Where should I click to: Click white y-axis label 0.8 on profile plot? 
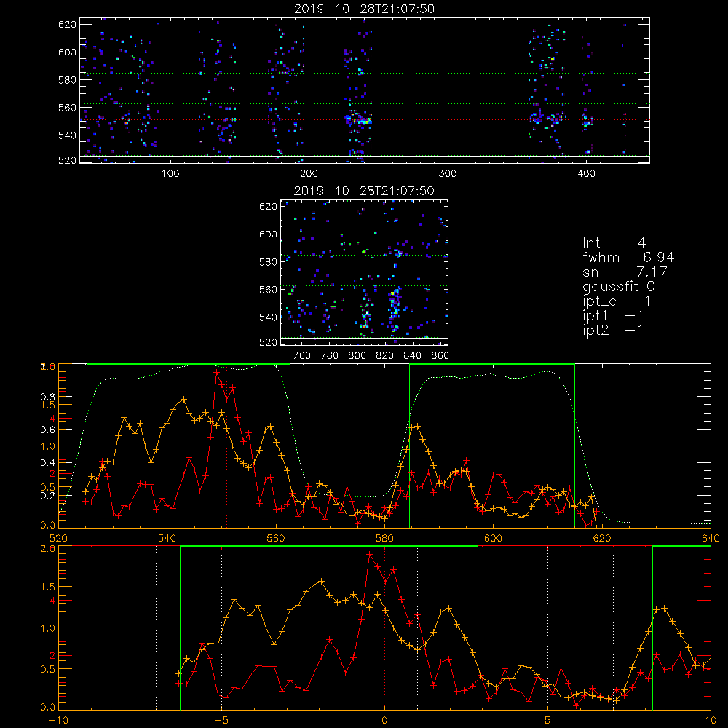(x=47, y=397)
